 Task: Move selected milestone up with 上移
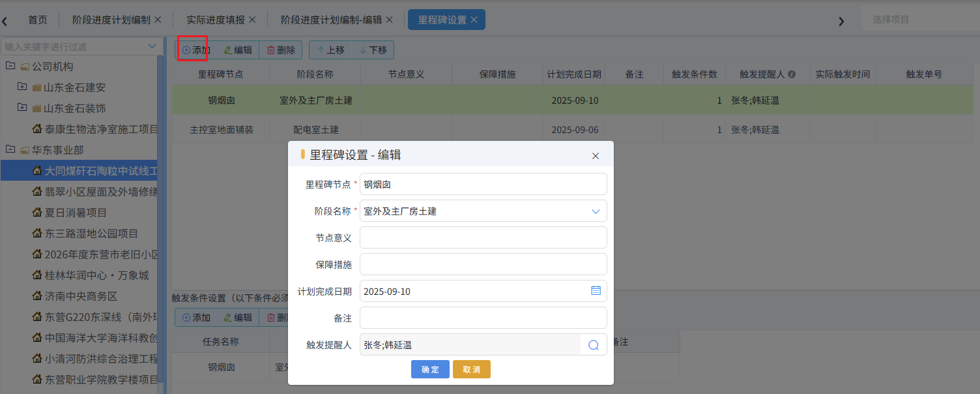click(x=331, y=50)
